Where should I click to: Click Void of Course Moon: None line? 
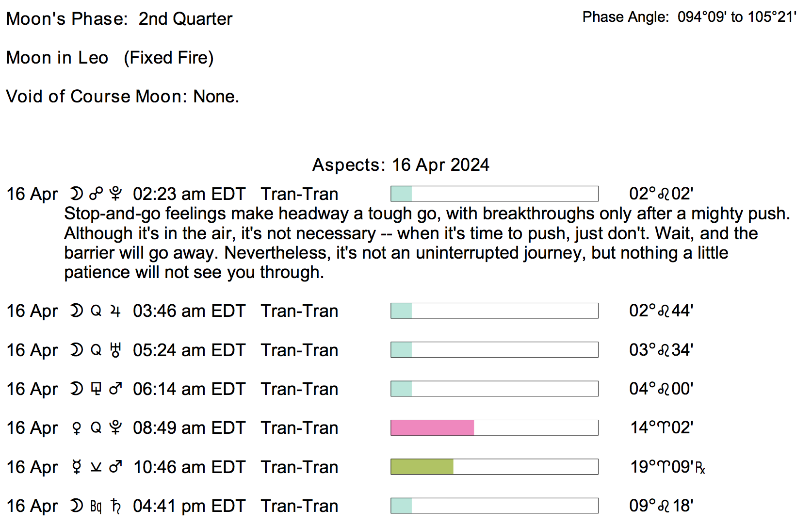coord(122,97)
